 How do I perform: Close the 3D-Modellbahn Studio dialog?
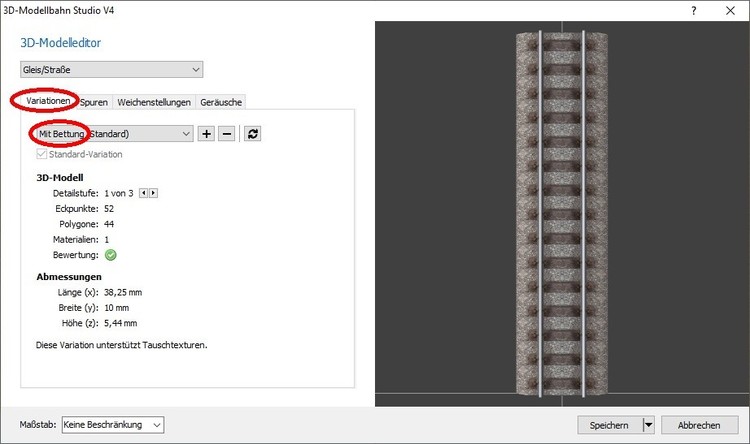(730, 11)
